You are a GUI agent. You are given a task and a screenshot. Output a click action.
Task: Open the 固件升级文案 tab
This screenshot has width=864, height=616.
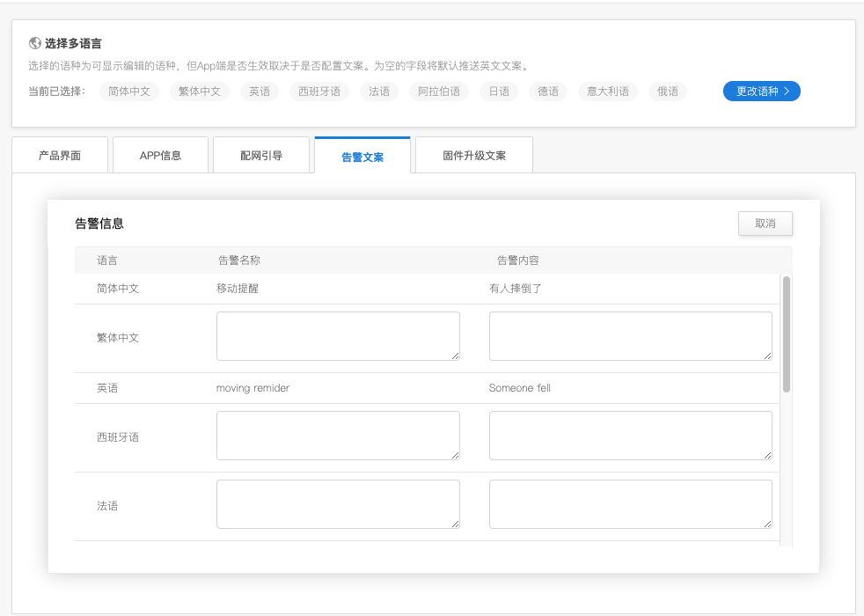(x=474, y=156)
